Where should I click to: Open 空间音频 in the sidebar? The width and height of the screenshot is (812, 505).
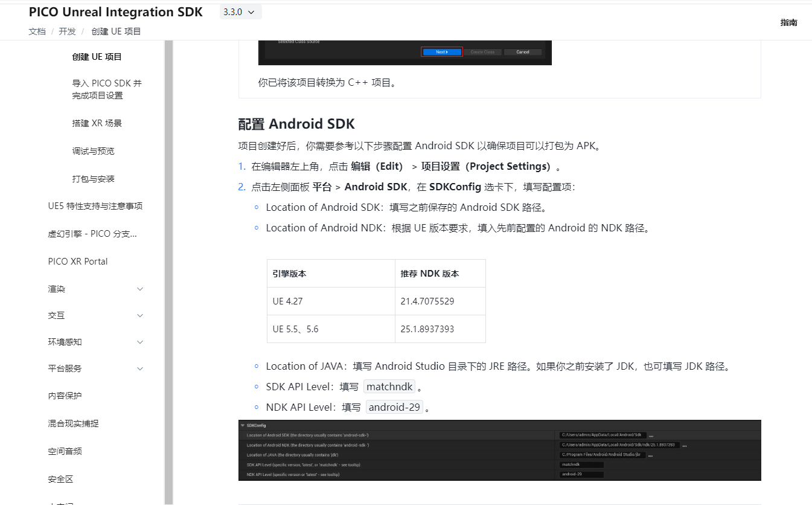tap(65, 452)
